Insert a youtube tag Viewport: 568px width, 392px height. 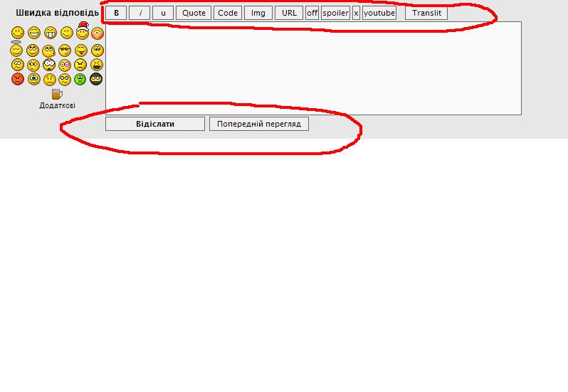(x=379, y=13)
